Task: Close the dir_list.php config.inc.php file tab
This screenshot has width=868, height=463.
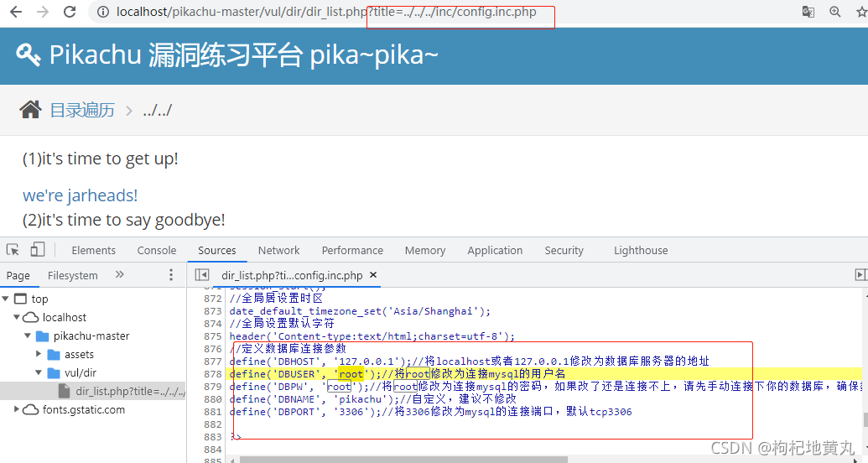Action: coord(373,275)
